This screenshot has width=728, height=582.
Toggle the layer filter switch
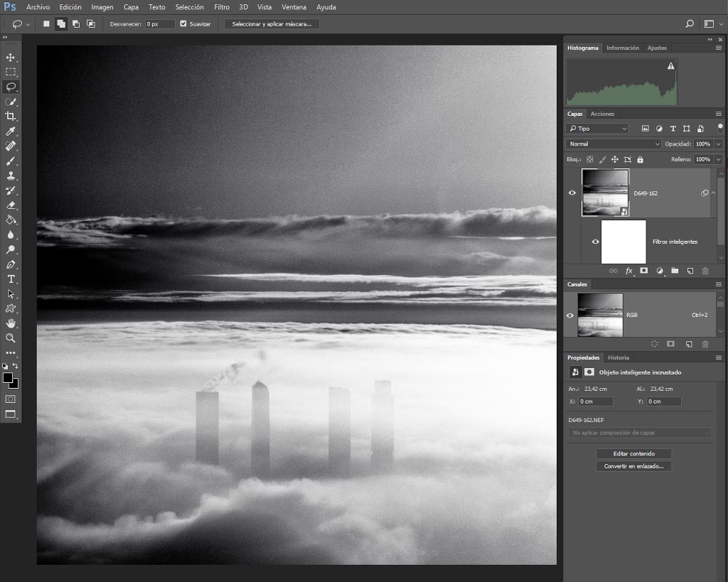tap(720, 127)
